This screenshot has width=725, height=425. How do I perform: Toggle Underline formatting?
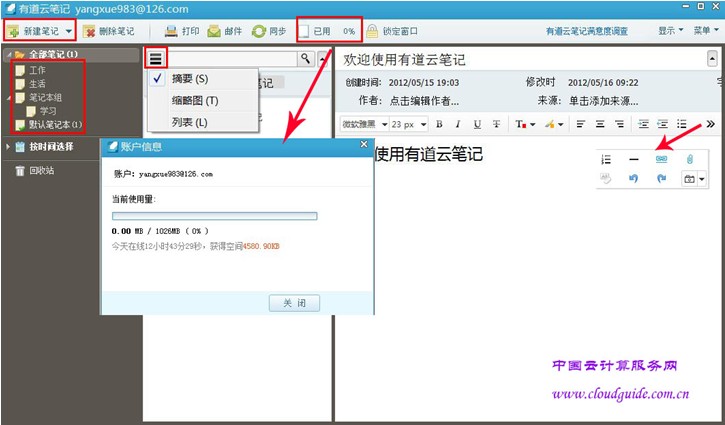(x=477, y=124)
